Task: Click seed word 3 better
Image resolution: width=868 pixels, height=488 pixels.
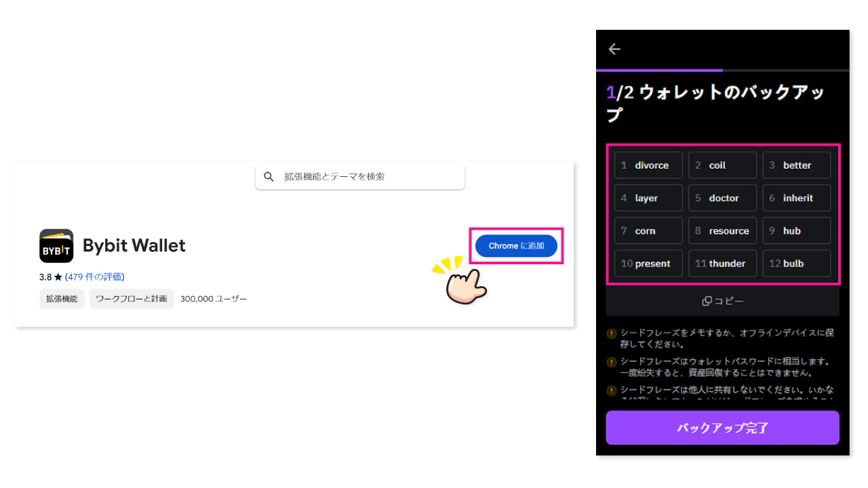Action: [x=797, y=165]
